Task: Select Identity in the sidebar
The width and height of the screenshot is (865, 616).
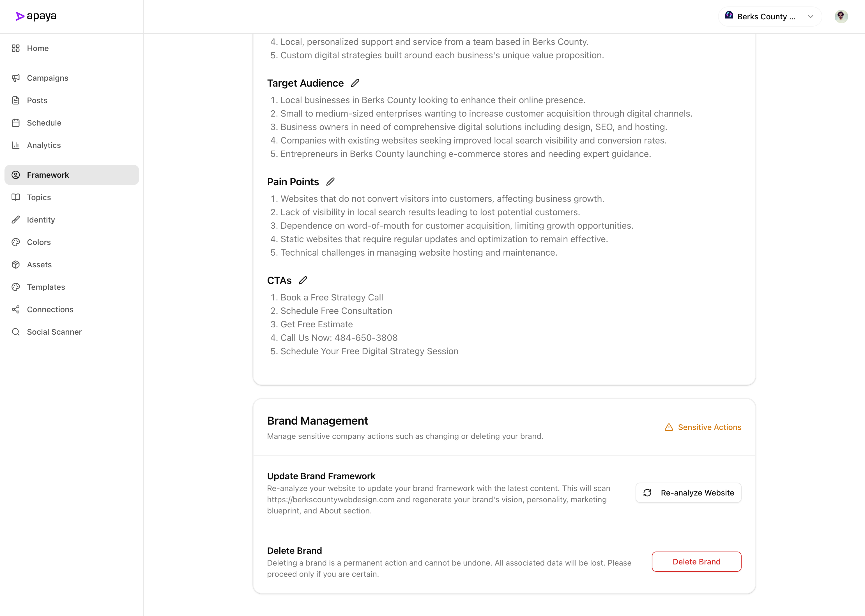Action: point(41,220)
